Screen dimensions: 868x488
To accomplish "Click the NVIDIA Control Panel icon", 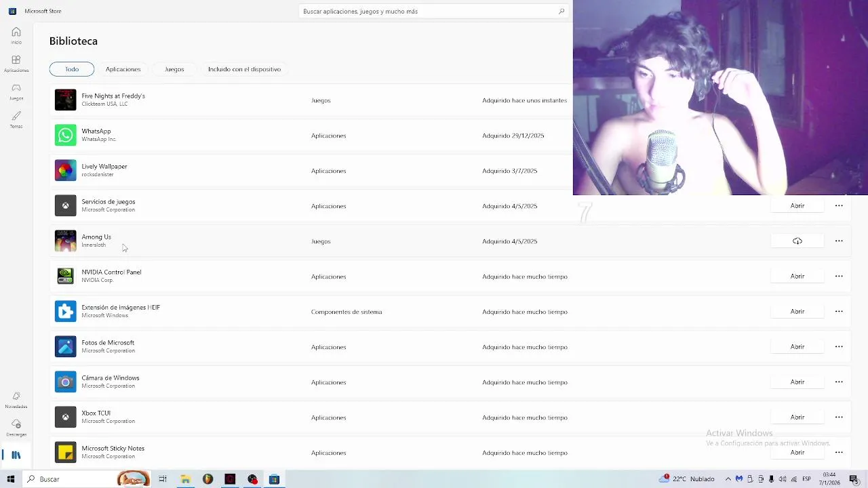I will click(66, 276).
